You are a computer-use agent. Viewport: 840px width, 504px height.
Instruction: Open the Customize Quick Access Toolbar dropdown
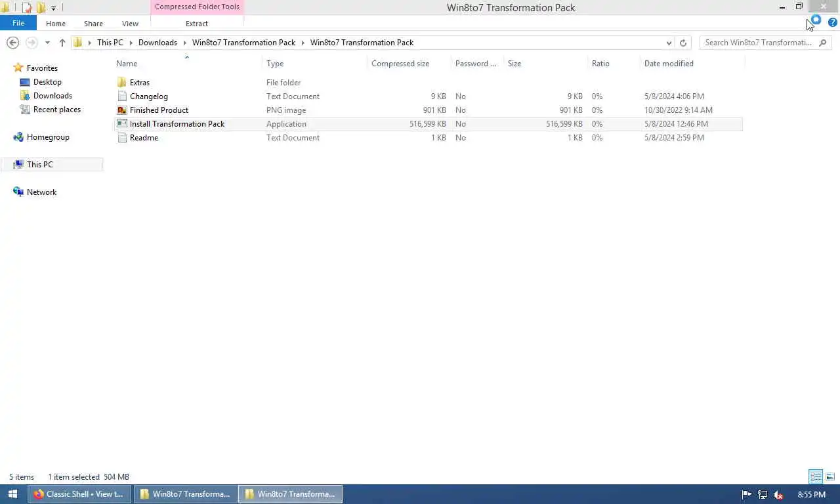[53, 8]
